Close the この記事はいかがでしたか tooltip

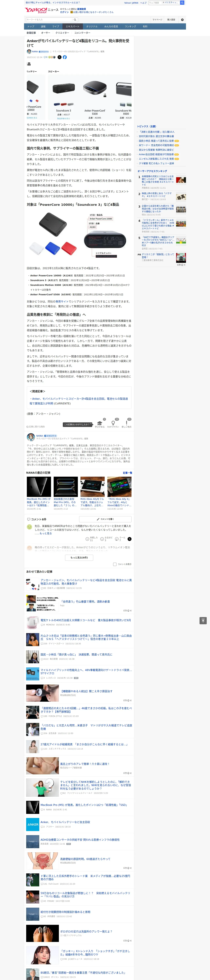click(x=91, y=424)
